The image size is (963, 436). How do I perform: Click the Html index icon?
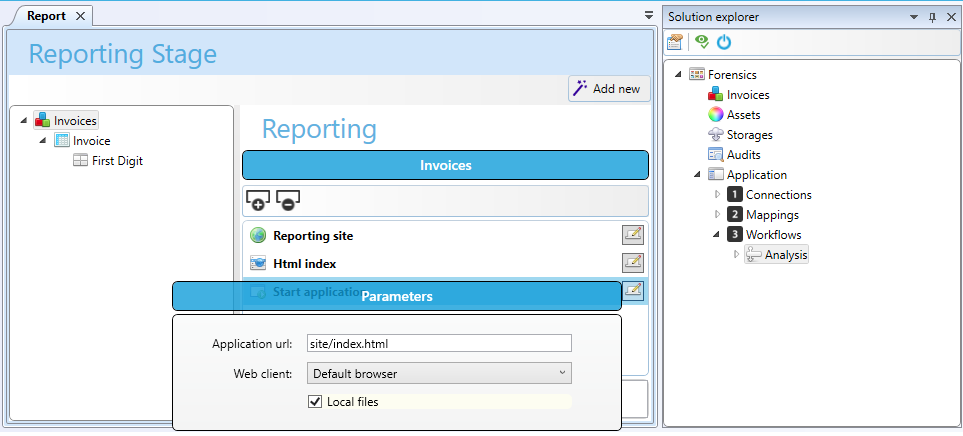click(258, 263)
